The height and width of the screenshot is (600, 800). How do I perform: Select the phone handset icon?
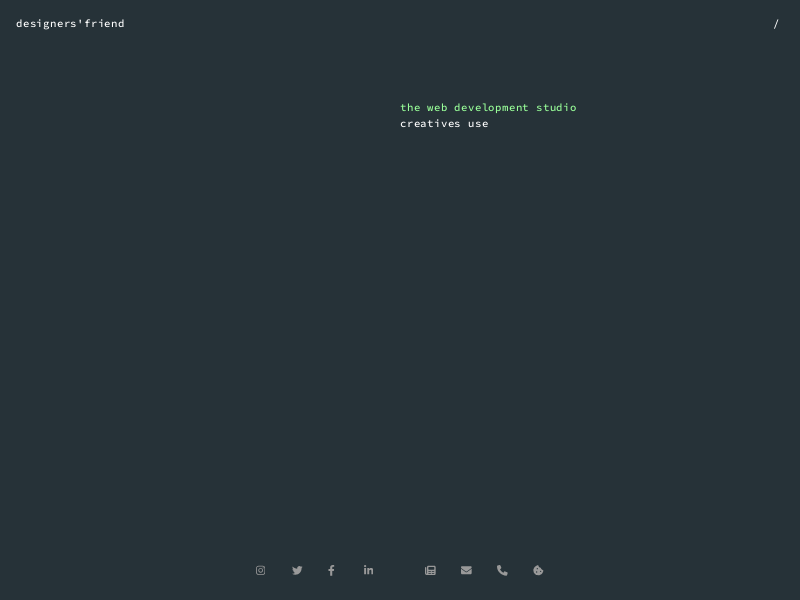click(x=502, y=570)
